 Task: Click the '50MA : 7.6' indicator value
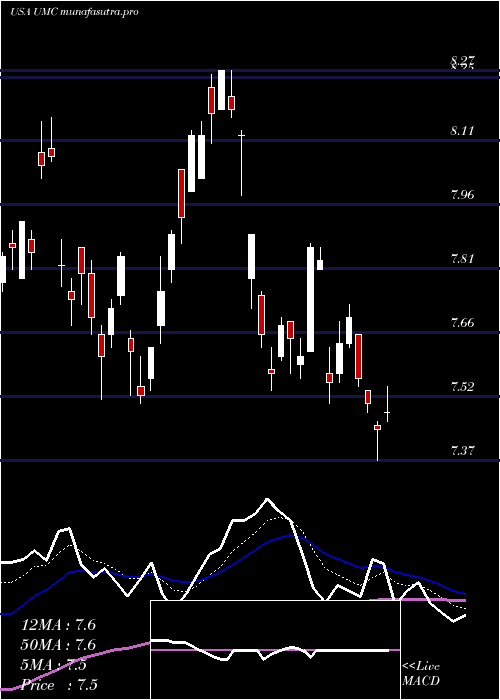[58, 645]
